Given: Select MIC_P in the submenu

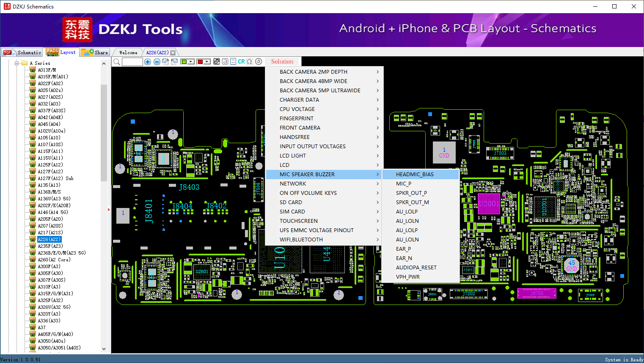Looking at the screenshot, I should click(421, 183).
